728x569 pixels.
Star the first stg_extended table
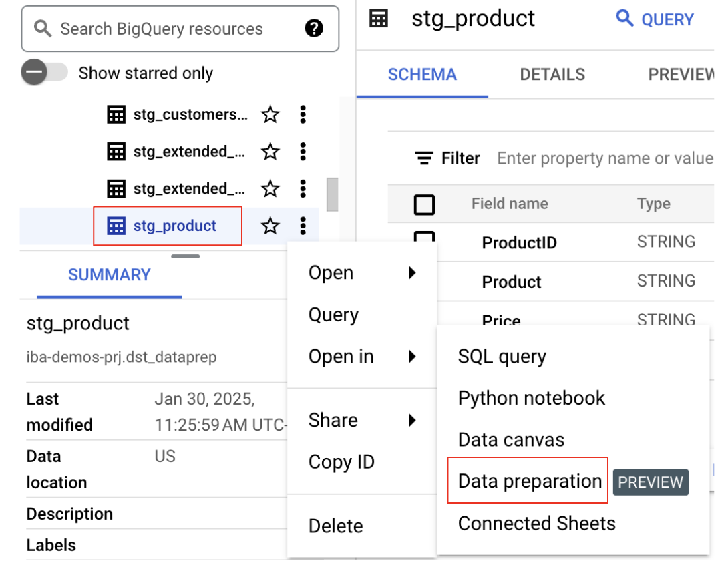(270, 152)
